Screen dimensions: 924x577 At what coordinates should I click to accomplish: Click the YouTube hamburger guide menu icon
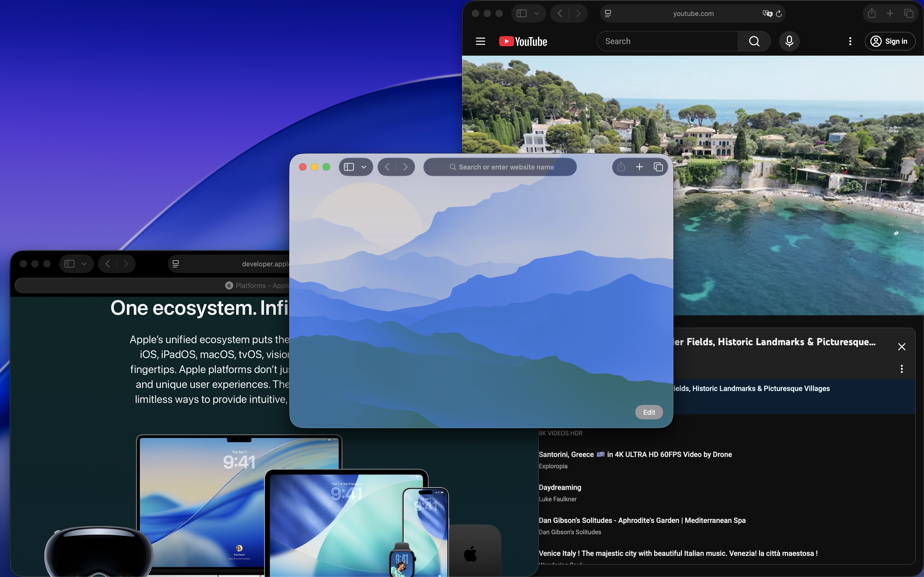(x=480, y=41)
